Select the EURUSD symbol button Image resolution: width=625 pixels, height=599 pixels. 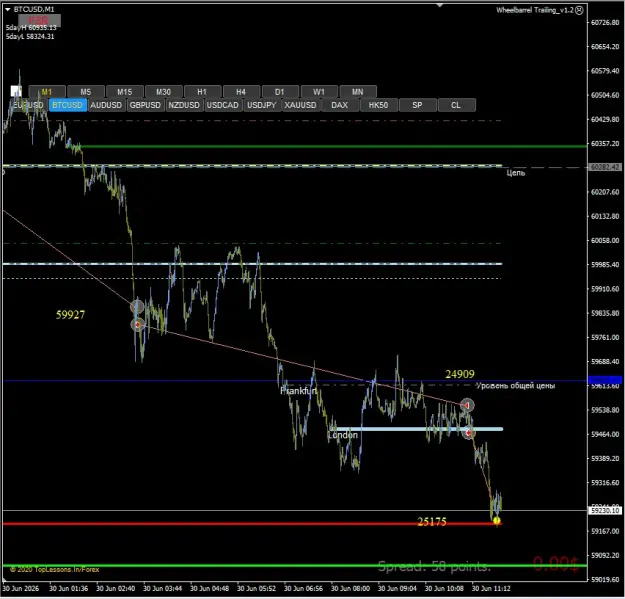[x=28, y=105]
